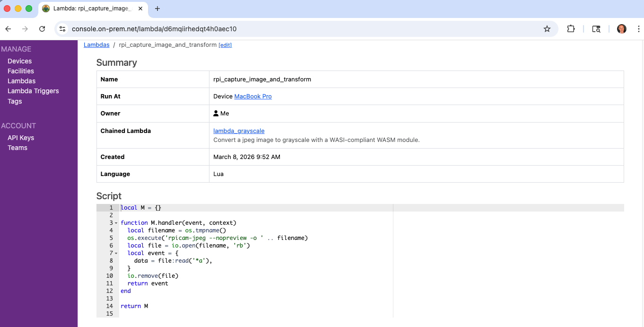644x327 pixels.
Task: Open a new browser tab
Action: click(157, 9)
